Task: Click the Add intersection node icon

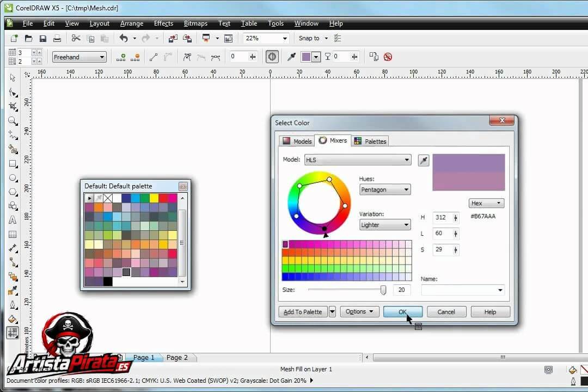Action: coord(121,57)
